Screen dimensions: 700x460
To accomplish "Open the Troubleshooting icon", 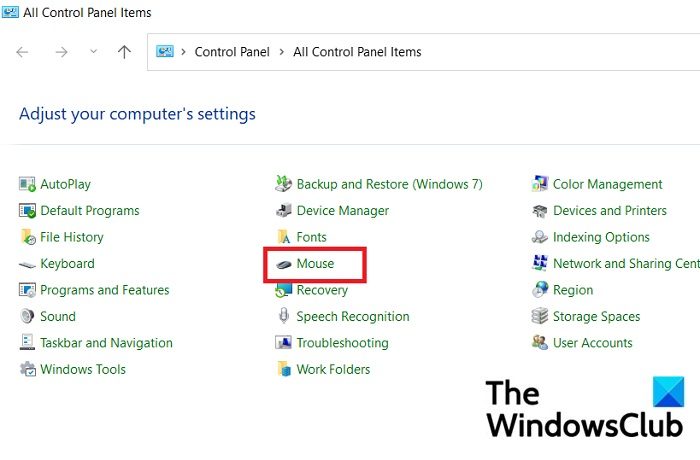I will click(283, 343).
